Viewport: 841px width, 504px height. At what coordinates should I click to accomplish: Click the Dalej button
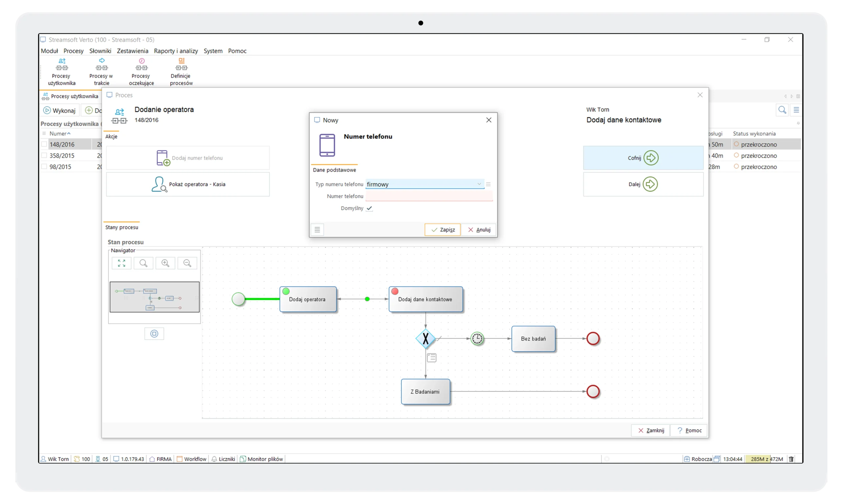pyautogui.click(x=643, y=184)
